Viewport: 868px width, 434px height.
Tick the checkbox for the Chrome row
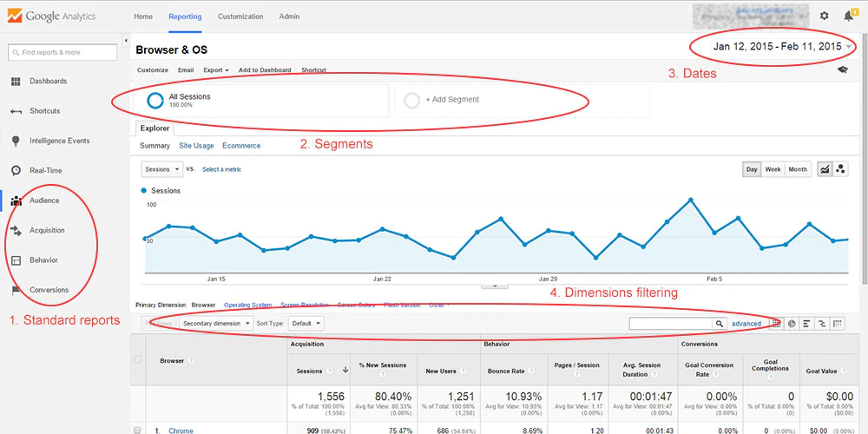point(138,431)
